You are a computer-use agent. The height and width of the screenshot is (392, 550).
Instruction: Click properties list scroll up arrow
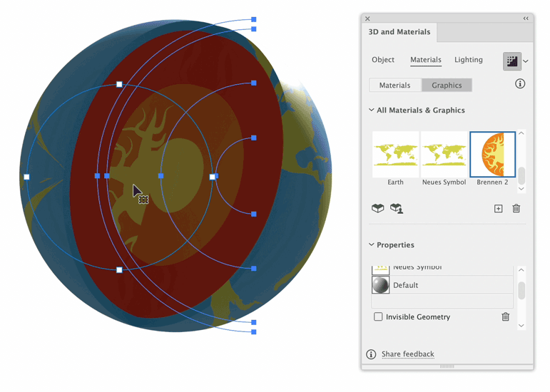click(x=521, y=269)
